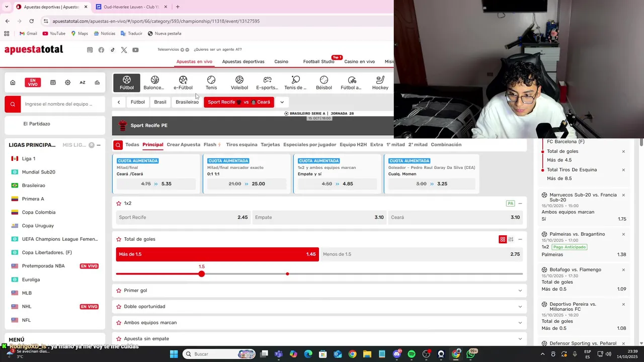Open apuestatotal X (Twitter) page
This screenshot has width=644, height=362.
tap(124, 50)
